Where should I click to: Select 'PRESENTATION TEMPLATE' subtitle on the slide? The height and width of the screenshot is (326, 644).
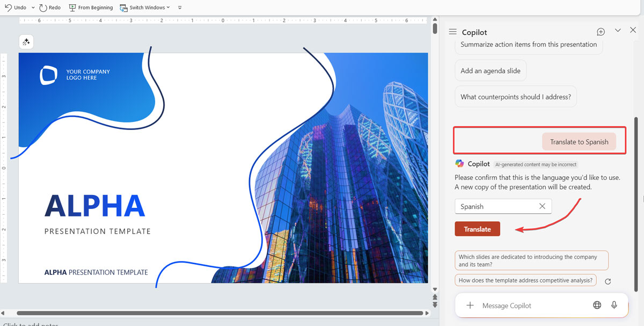pos(98,231)
